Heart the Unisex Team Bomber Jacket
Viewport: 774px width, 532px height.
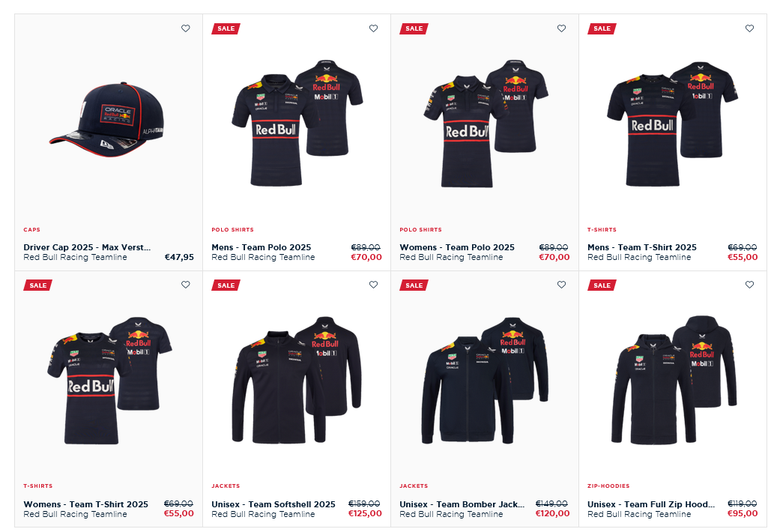(562, 285)
